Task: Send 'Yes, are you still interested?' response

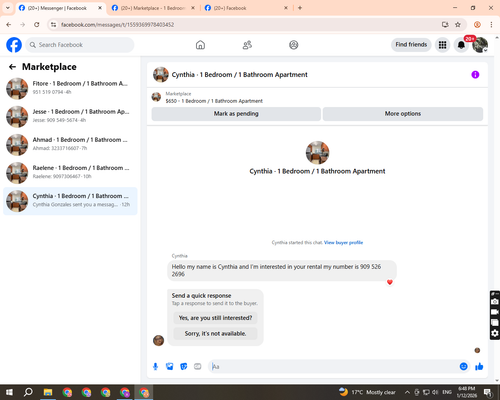Action: click(215, 318)
